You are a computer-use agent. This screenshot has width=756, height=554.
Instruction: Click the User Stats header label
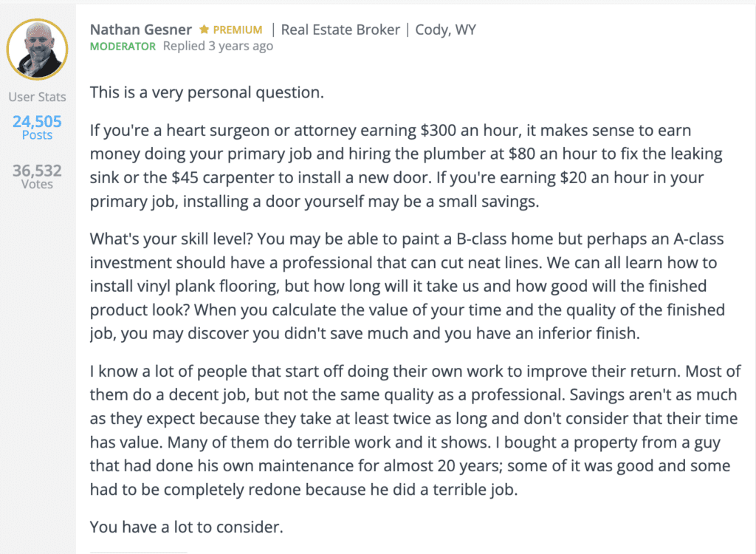pos(36,97)
